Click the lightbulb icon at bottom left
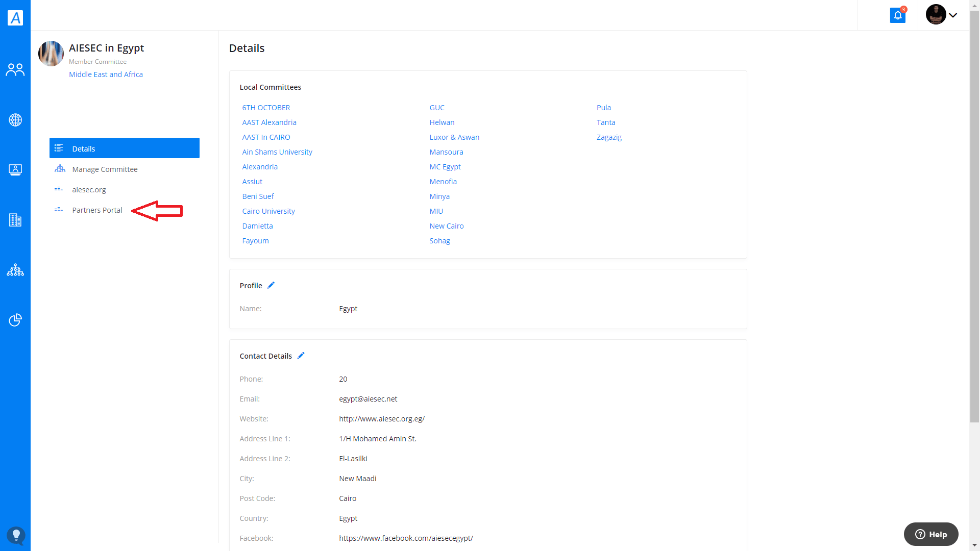Screen dimensions: 980x551 coord(16,535)
